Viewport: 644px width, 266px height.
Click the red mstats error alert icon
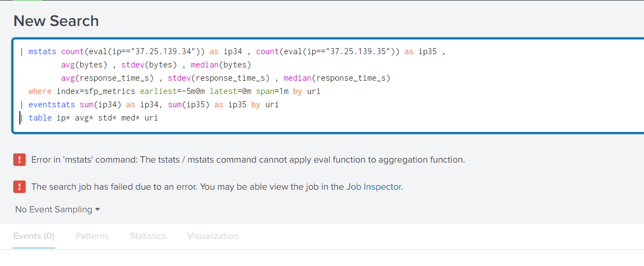point(19,159)
